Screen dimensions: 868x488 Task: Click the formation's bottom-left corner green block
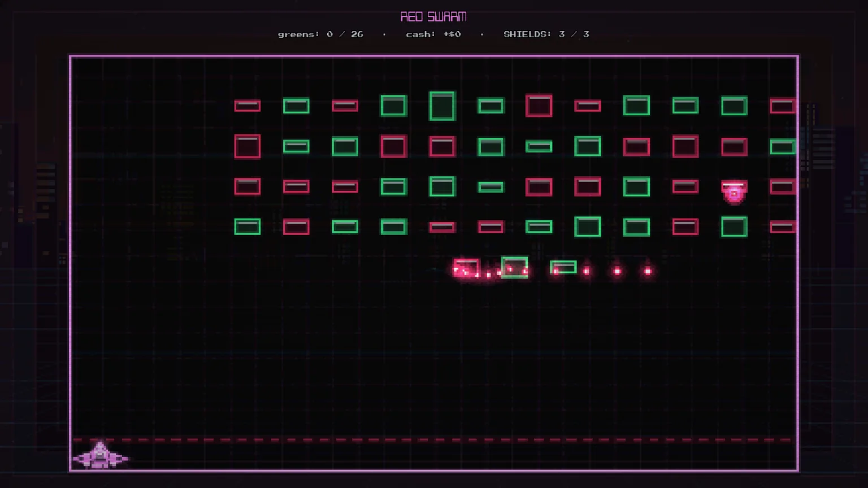pos(248,226)
